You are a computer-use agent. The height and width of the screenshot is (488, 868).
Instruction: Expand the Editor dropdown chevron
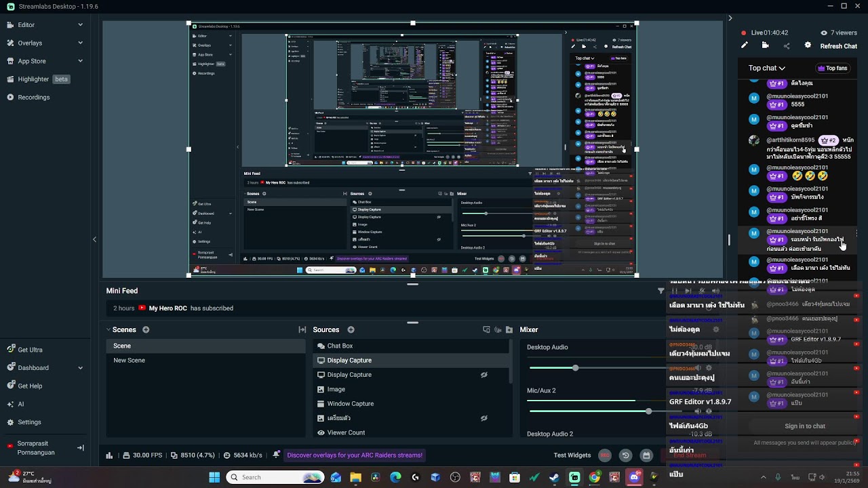coord(80,25)
